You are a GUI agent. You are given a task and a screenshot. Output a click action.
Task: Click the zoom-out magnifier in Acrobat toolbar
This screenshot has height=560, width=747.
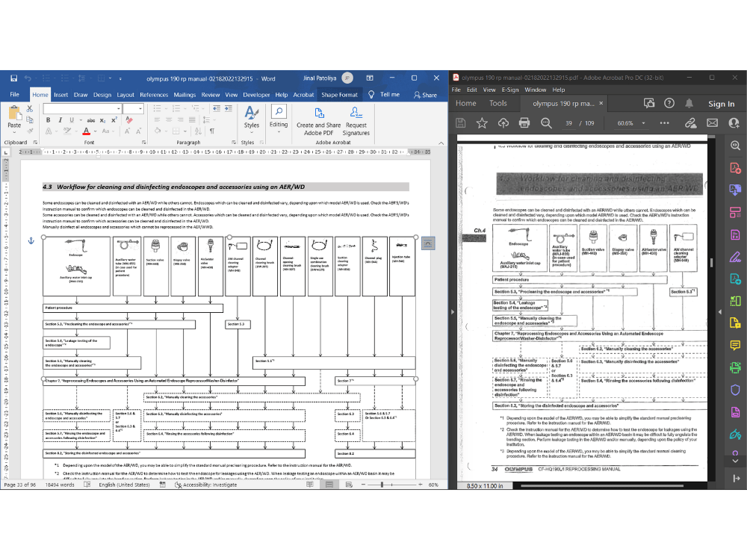(x=546, y=123)
